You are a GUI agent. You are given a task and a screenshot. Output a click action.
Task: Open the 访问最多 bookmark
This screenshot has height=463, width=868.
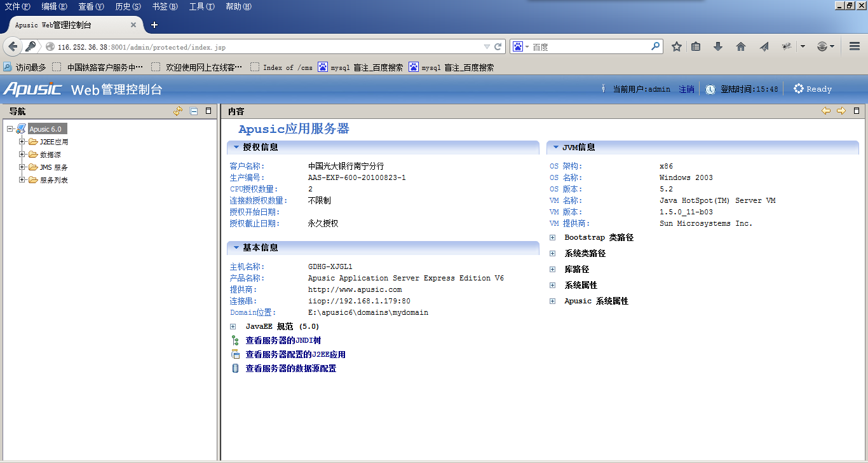coord(25,67)
